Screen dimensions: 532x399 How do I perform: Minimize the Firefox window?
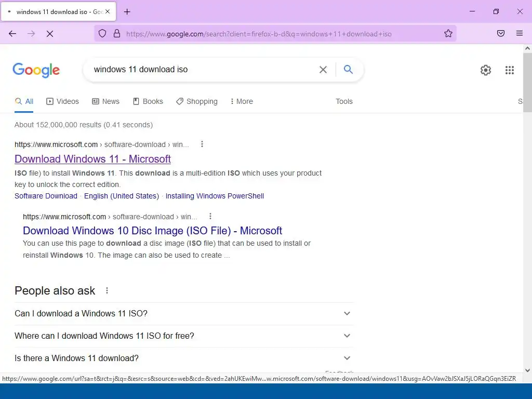[472, 11]
